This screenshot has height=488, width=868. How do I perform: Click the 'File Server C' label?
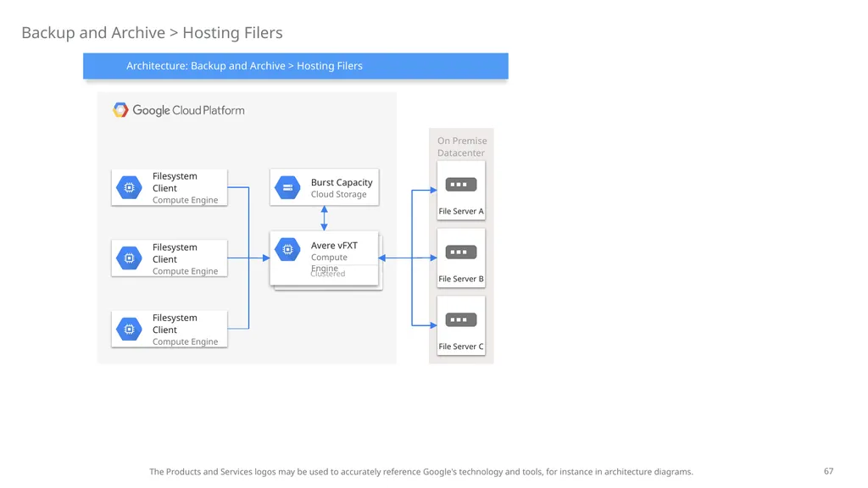point(460,347)
